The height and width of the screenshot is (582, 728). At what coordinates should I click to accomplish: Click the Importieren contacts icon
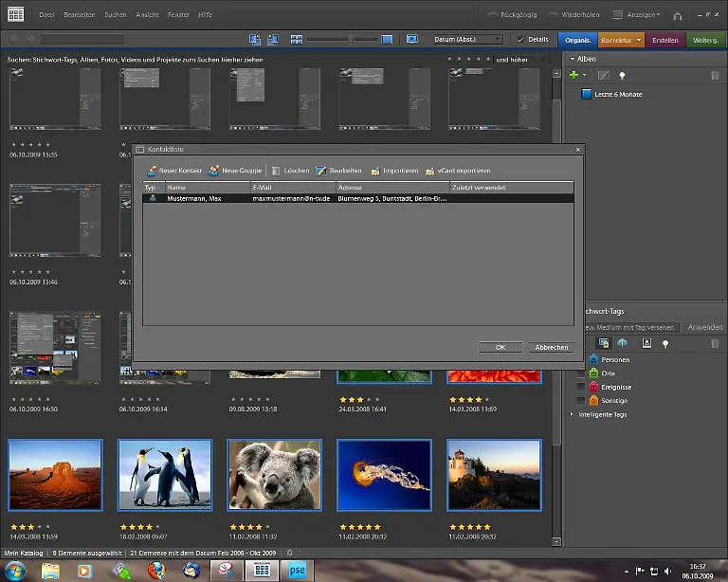point(375,171)
